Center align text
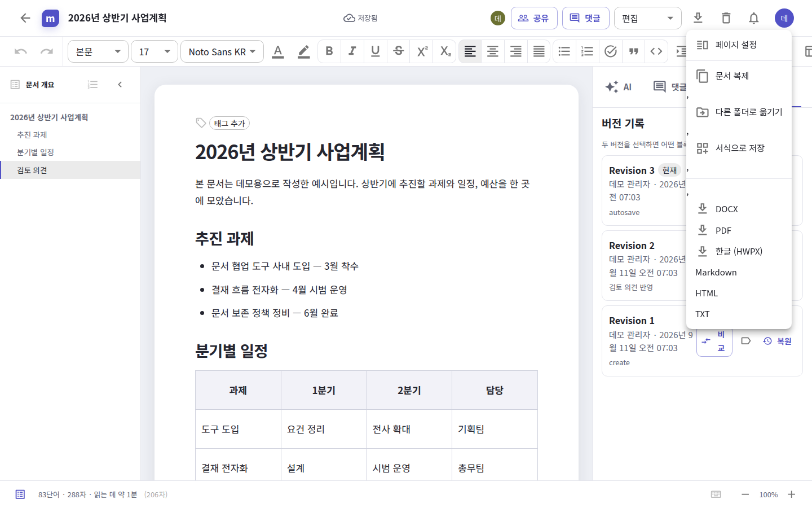Screen dimensions: 812x508 pos(493,51)
